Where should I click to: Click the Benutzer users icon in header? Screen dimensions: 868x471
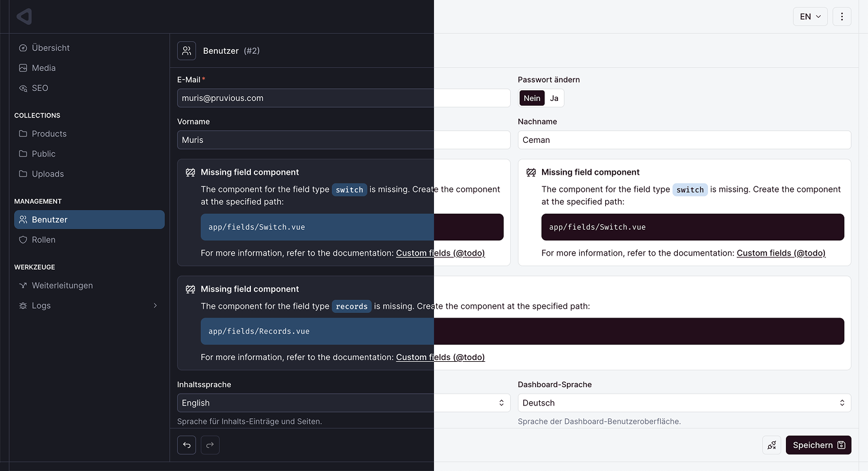187,51
